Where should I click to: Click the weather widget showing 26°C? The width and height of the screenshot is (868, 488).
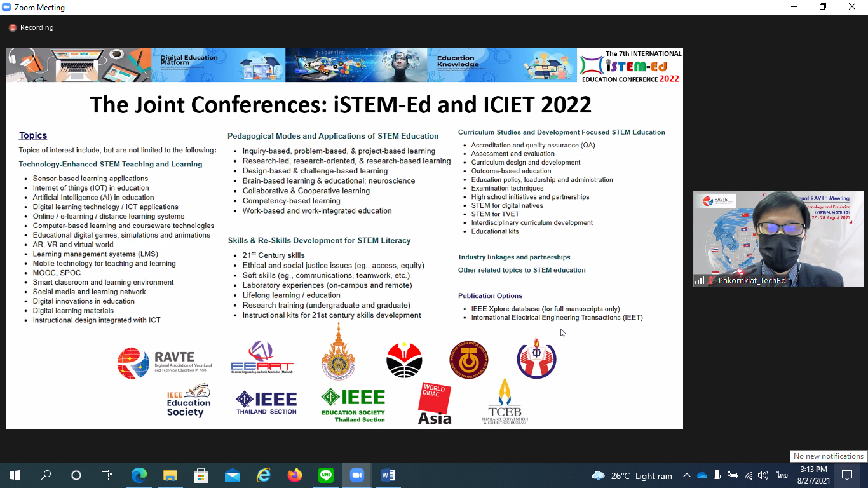[632, 476]
